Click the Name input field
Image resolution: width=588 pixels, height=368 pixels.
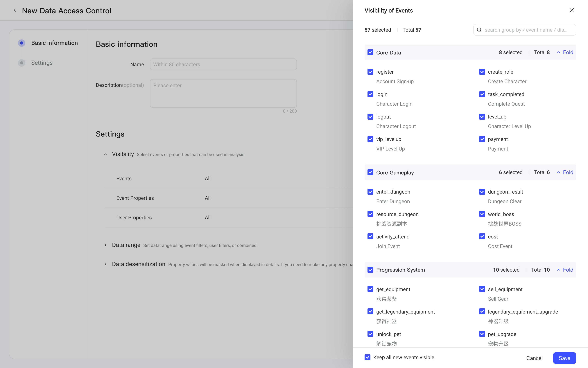223,65
